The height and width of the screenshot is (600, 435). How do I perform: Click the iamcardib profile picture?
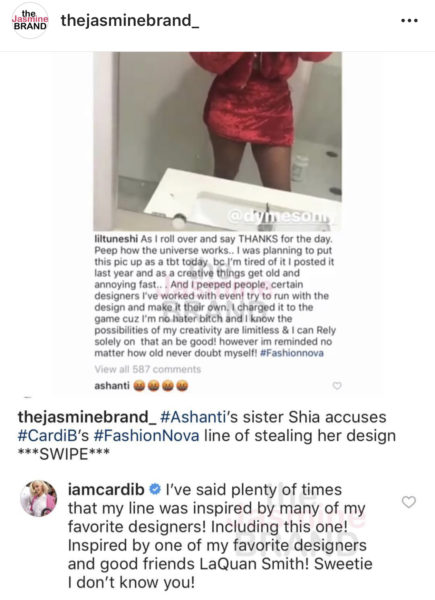point(38,498)
